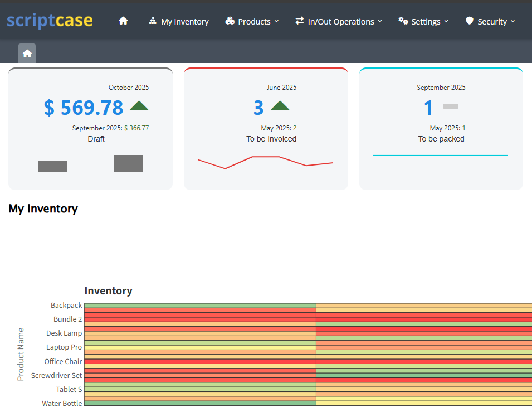Open the Settings dropdown chevron
The image size is (532, 407).
coord(446,22)
